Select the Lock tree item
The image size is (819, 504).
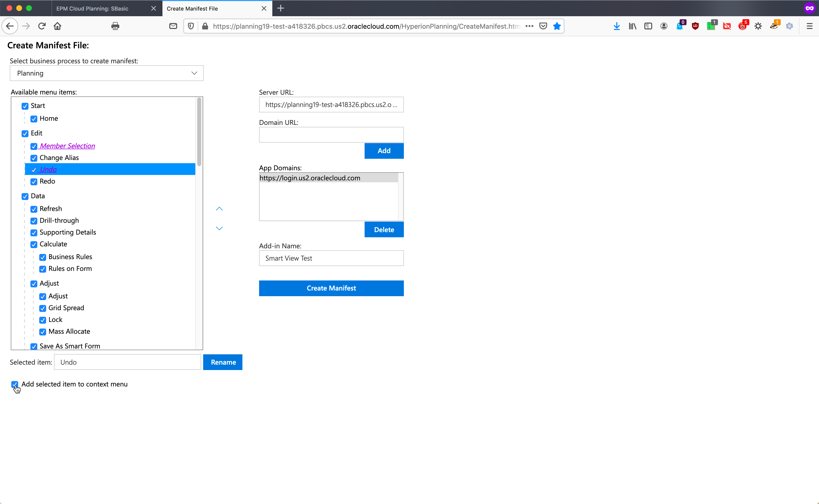pos(55,320)
